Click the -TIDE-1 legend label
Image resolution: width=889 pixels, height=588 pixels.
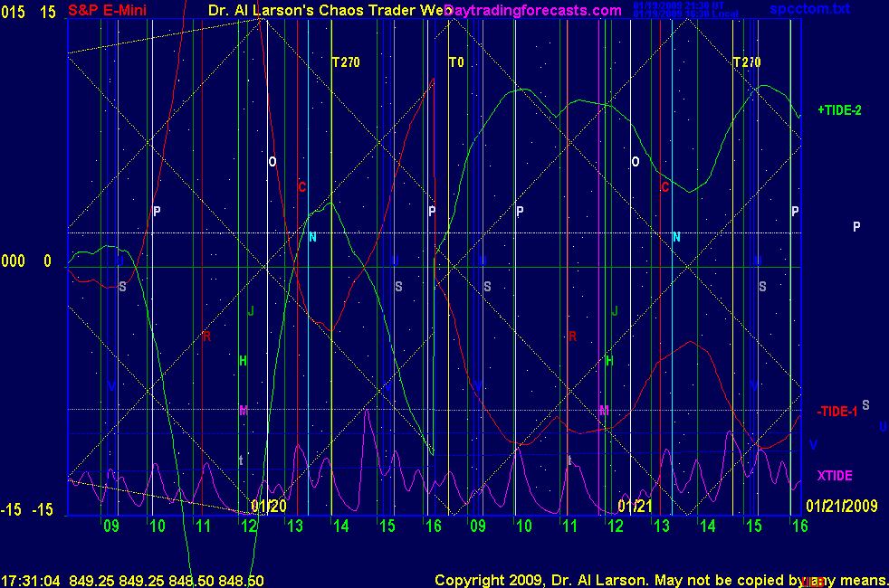point(836,412)
